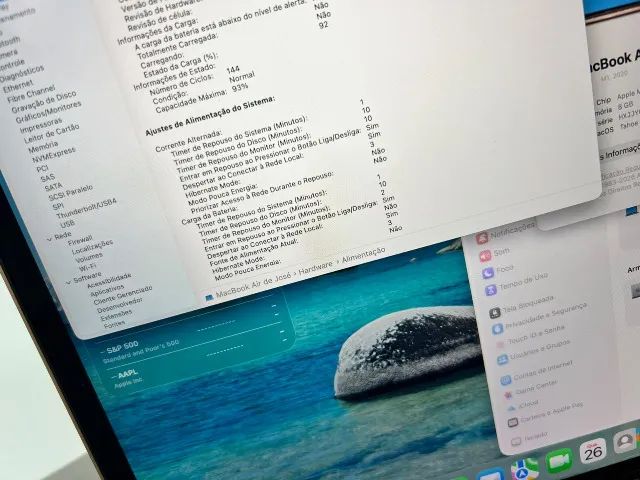
Task: Collapse the Rede section in sidebar
Action: tap(49, 239)
